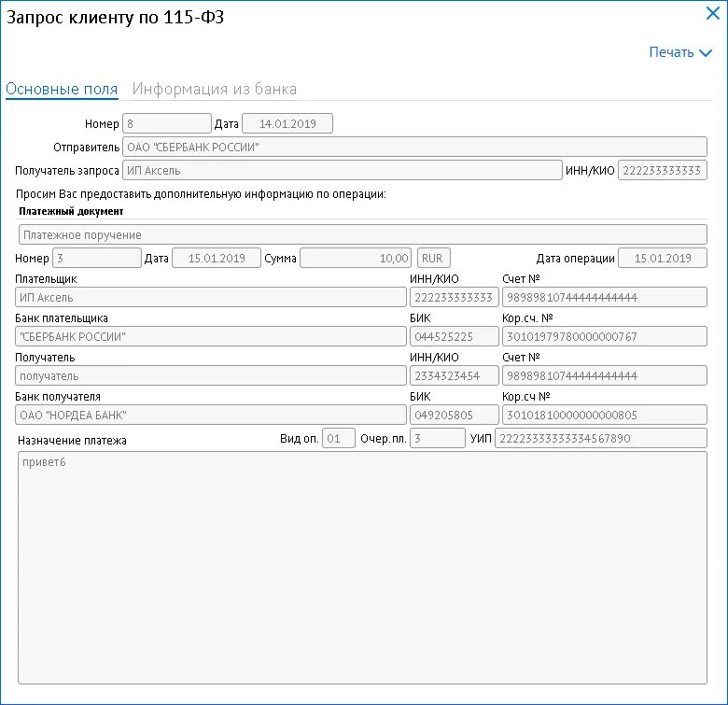Switch to Информация из банка tab
The width and height of the screenshot is (728, 705).
click(215, 89)
